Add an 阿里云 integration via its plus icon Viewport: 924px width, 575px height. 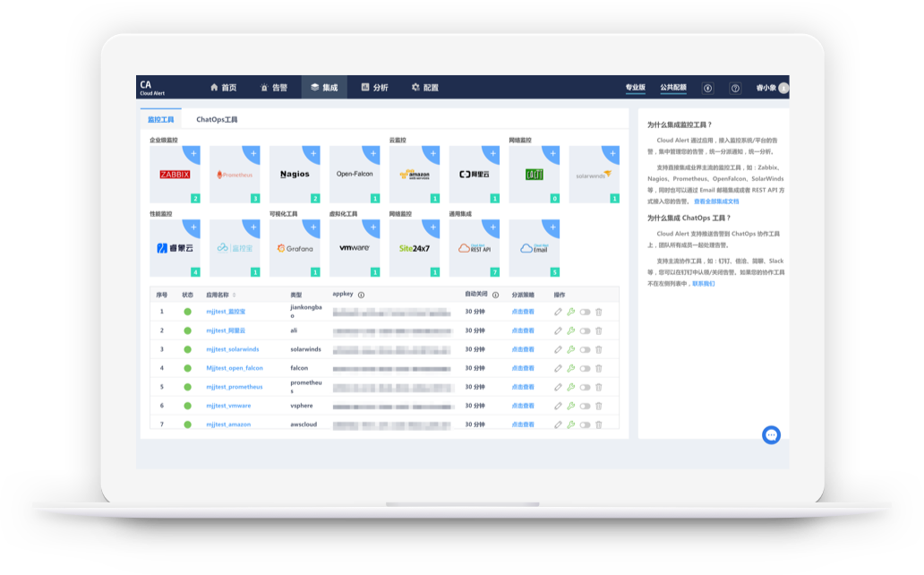492,153
